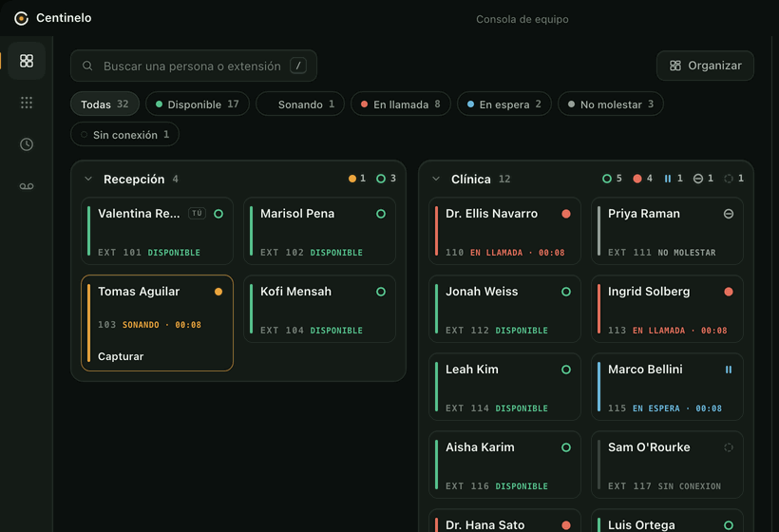
Task: Click EXT 111 NO MOLESTAR text
Action: point(662,253)
